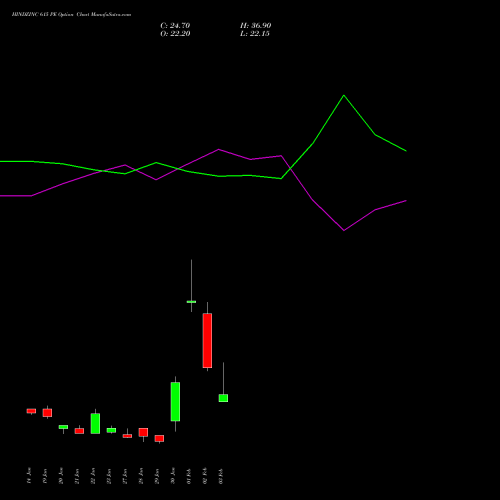Image resolution: width=500 pixels, height=500 pixels.
Task: Click the thin green doji candle with long upper wick
Action: click(191, 302)
